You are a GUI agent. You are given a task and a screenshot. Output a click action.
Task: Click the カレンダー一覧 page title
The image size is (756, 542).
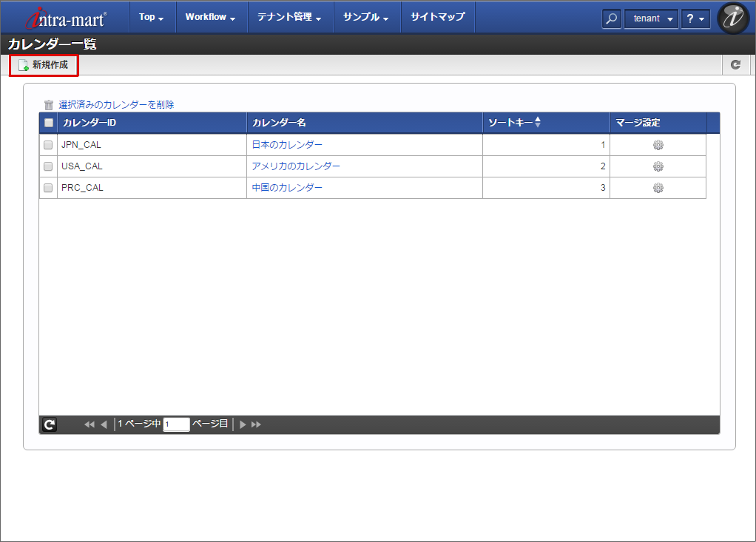tap(52, 44)
